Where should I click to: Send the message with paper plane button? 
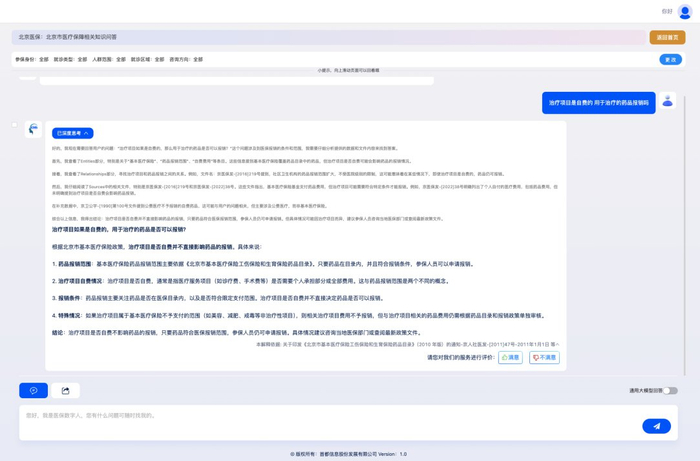(656, 426)
